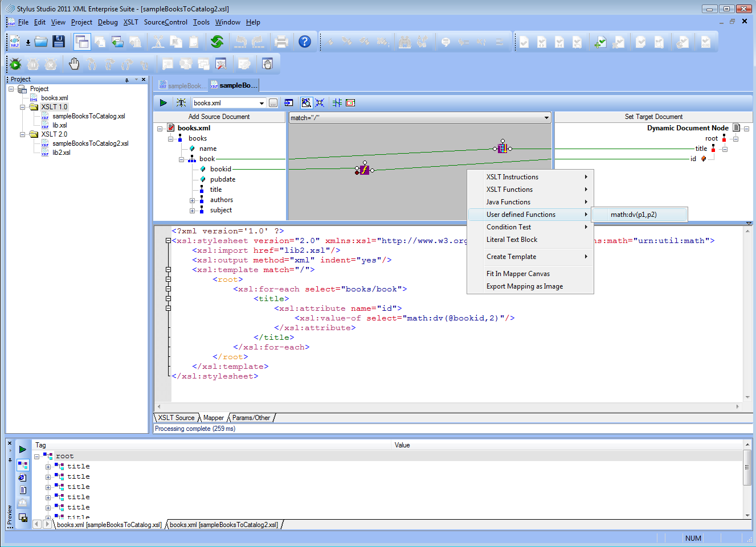Pin the Project panel

126,80
